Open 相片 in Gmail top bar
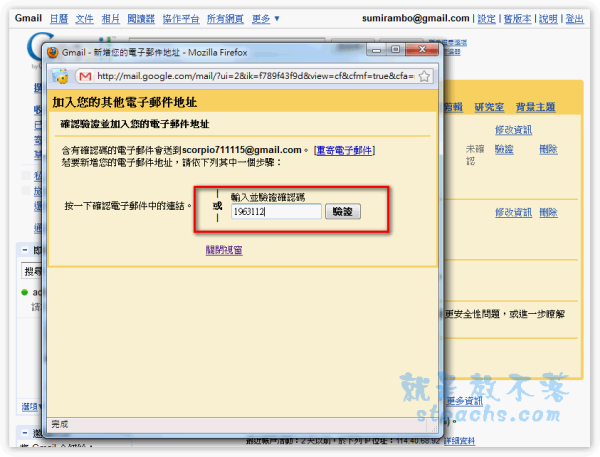 coord(111,18)
